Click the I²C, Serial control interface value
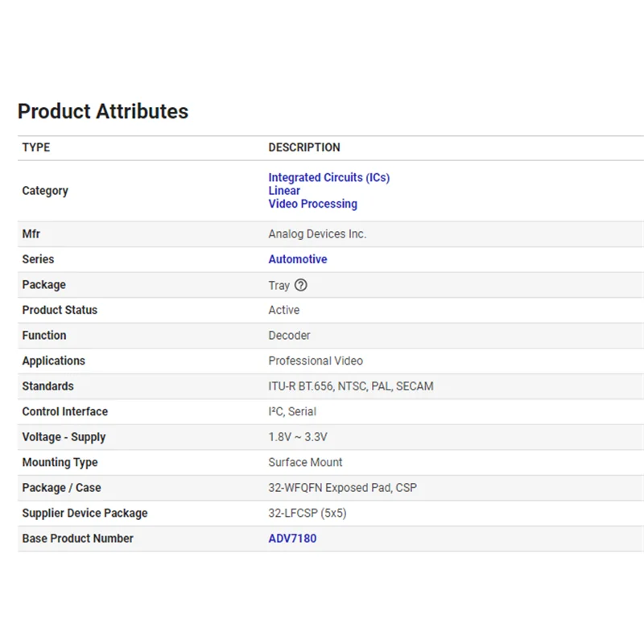 coord(292,411)
